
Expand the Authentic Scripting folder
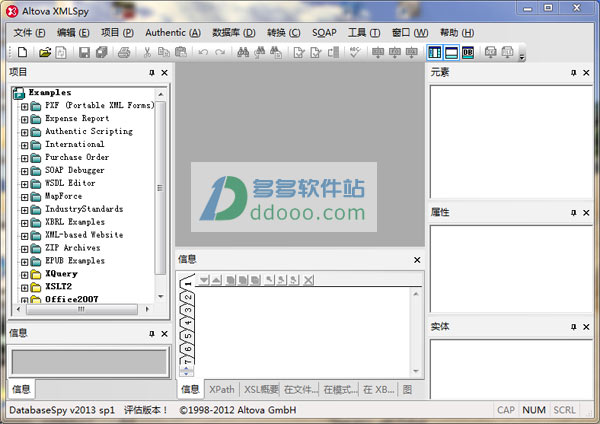[x=24, y=132]
